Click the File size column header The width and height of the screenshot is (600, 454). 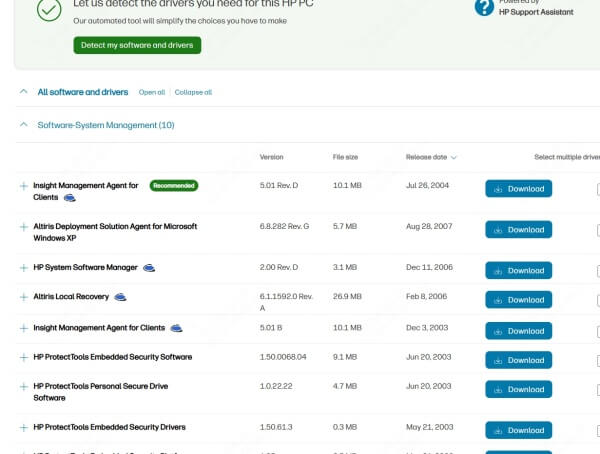(x=345, y=157)
